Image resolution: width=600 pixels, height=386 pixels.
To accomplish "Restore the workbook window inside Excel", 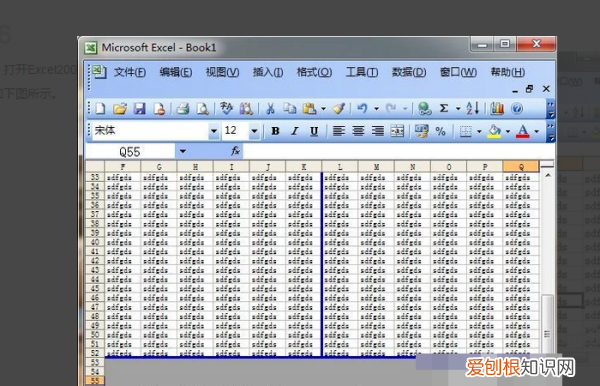I will click(530, 89).
